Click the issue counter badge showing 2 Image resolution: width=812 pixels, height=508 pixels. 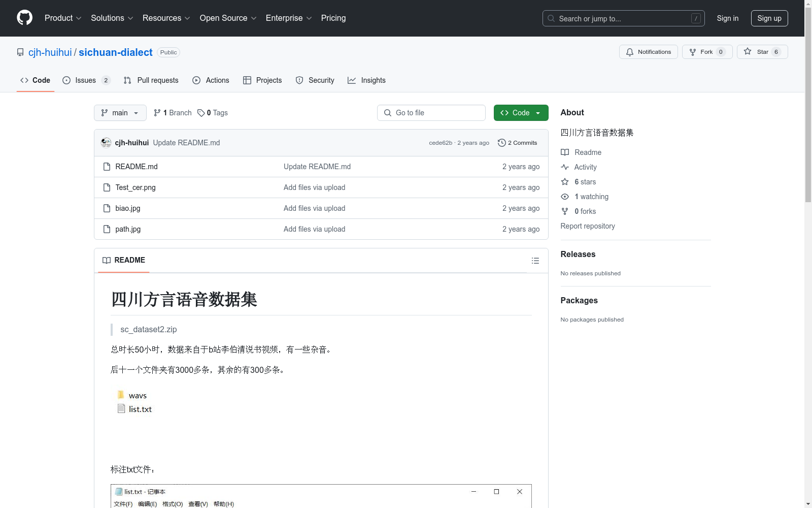106,80
